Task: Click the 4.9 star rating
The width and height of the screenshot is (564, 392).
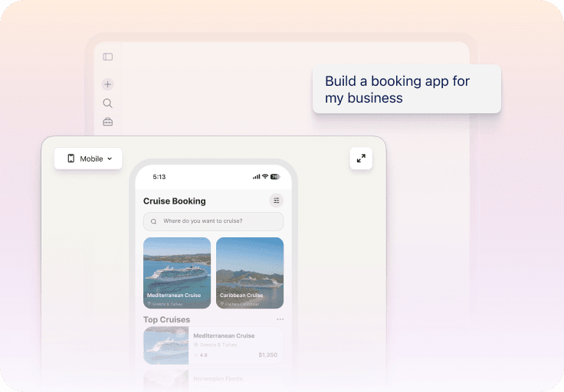Action: point(201,355)
